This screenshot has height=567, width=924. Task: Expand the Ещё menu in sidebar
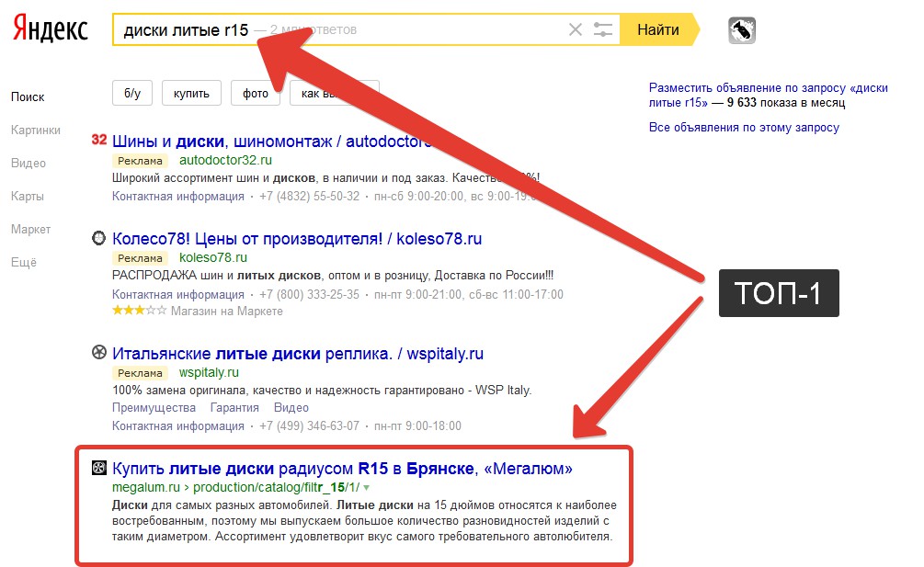[x=24, y=262]
